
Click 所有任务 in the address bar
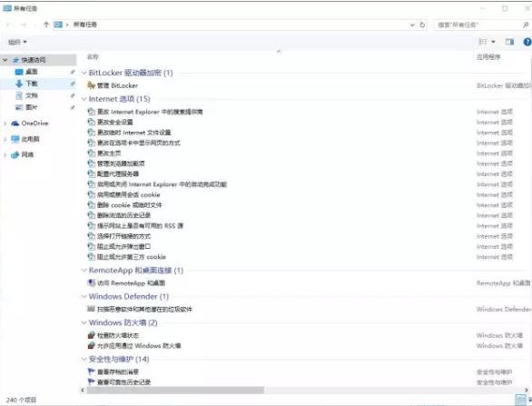pyautogui.click(x=85, y=25)
